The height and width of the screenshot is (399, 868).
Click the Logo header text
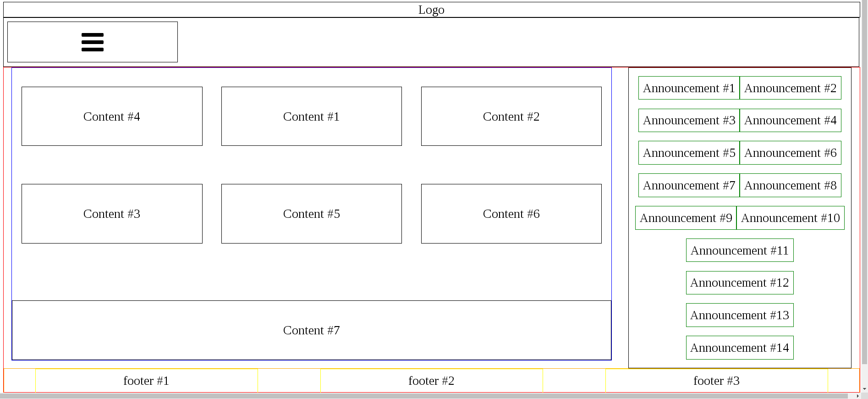(431, 10)
